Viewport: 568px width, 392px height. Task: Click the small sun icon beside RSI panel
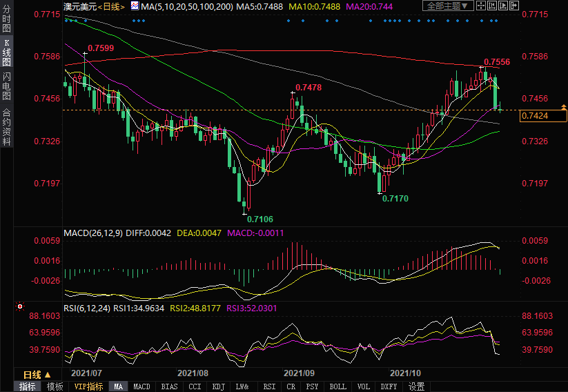tap(19, 306)
